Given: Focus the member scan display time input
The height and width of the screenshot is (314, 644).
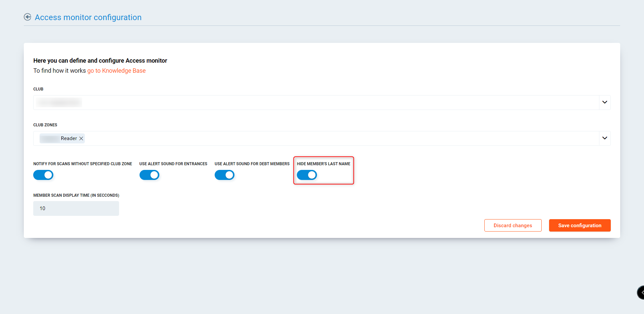Looking at the screenshot, I should [76, 208].
